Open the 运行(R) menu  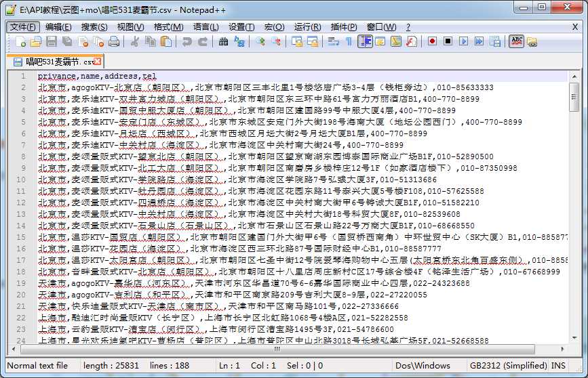click(307, 27)
